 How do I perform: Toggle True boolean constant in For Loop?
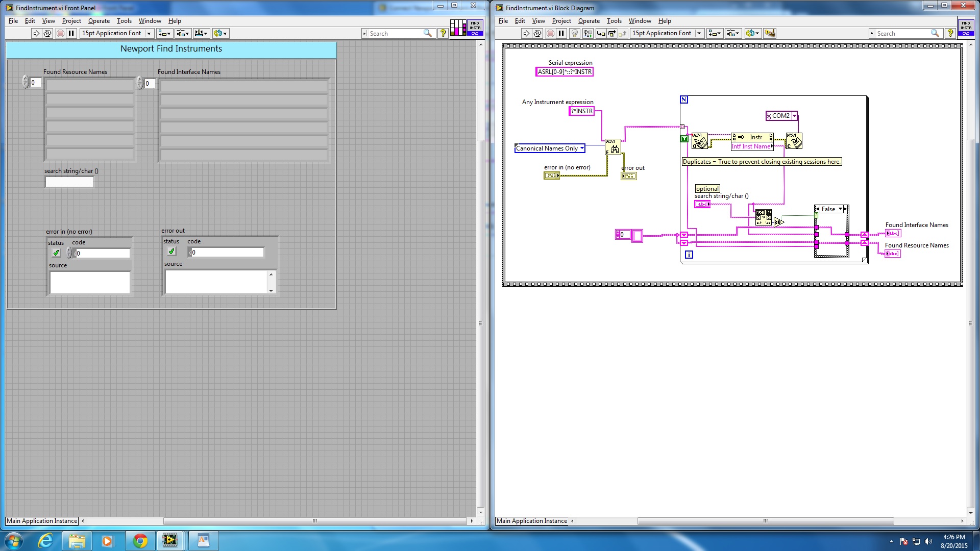(x=684, y=139)
